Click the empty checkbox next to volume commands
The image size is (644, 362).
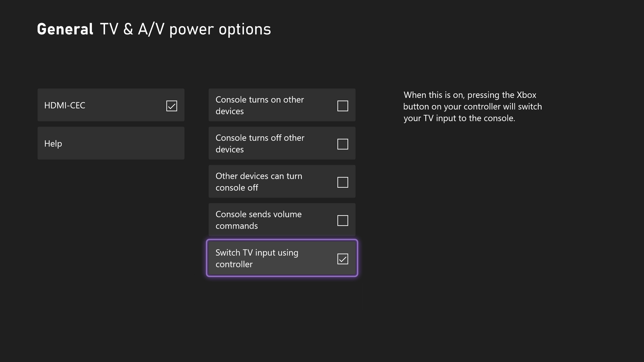click(x=343, y=220)
